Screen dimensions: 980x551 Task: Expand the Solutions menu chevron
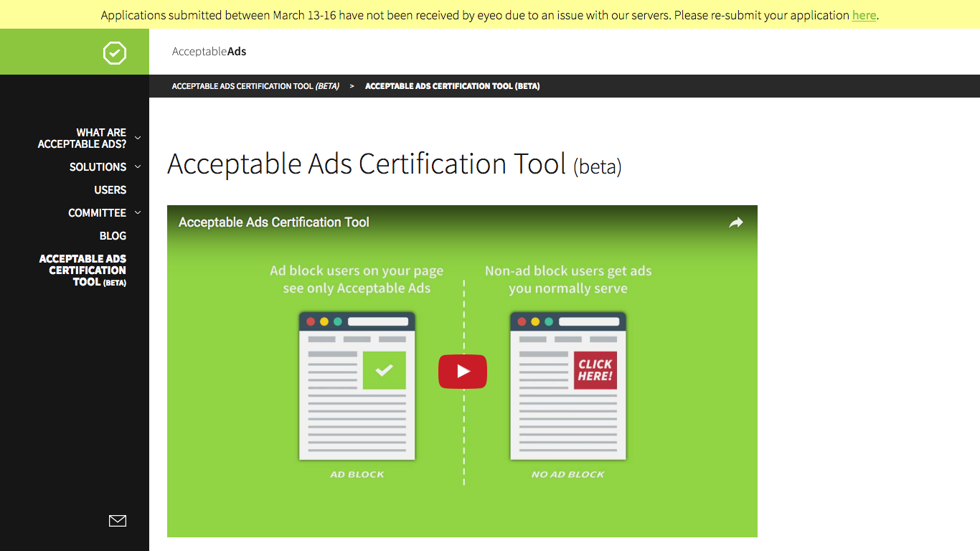coord(138,166)
